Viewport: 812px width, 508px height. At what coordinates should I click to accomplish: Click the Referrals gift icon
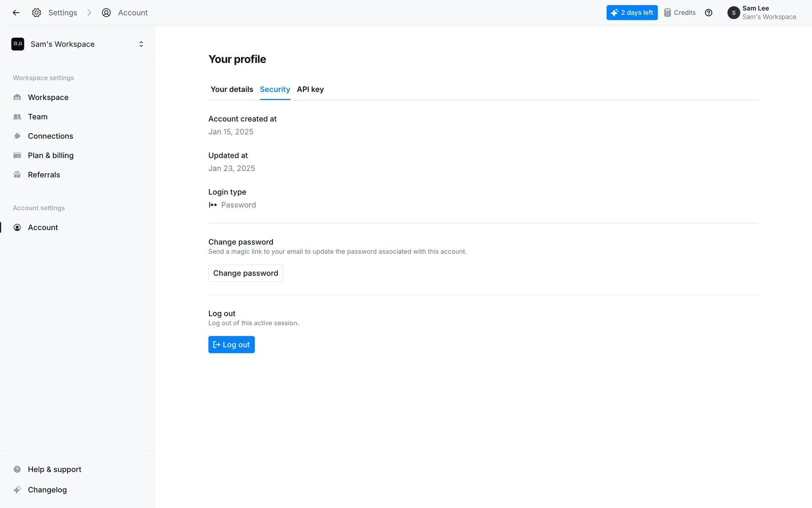point(17,175)
